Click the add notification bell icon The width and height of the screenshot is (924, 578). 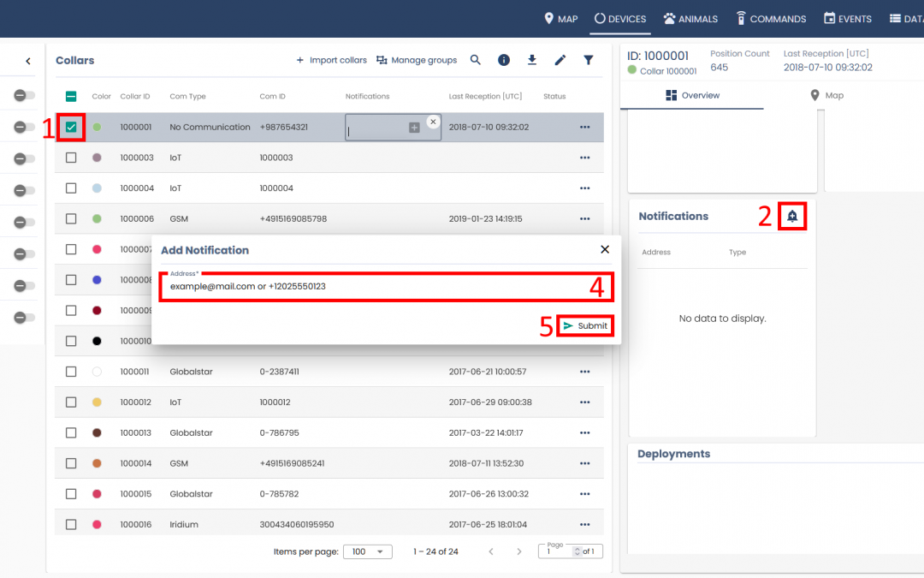pos(792,217)
